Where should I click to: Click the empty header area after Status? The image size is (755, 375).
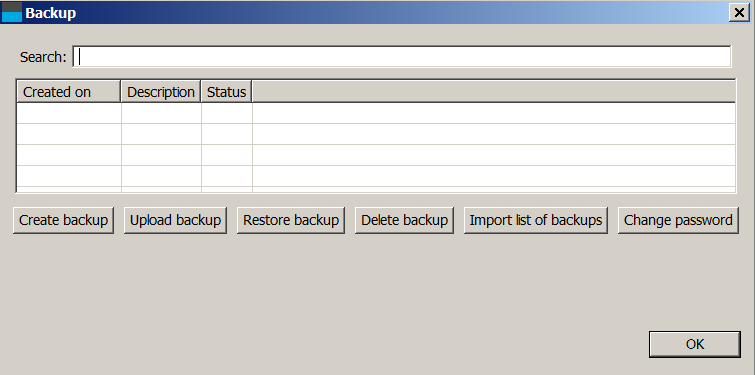[494, 91]
